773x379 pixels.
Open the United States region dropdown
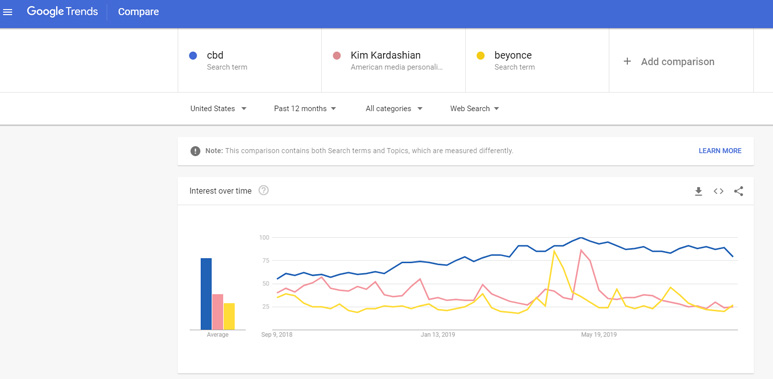tap(218, 108)
